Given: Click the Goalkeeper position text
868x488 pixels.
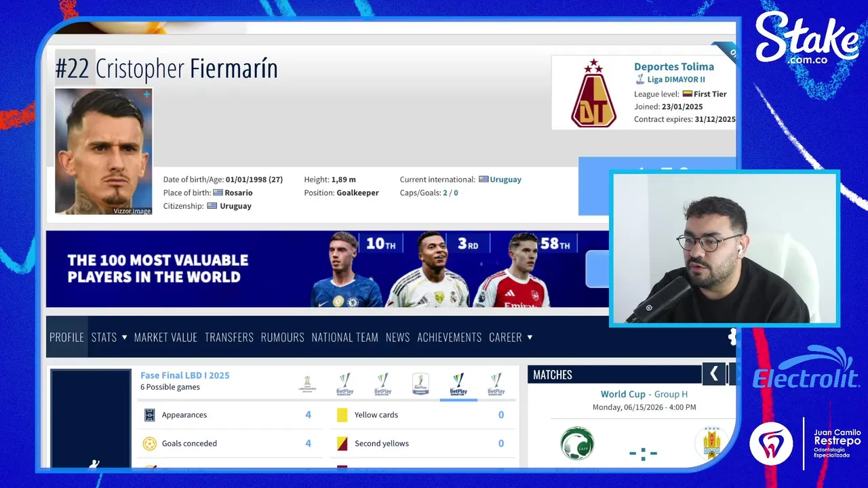Looking at the screenshot, I should [x=357, y=192].
